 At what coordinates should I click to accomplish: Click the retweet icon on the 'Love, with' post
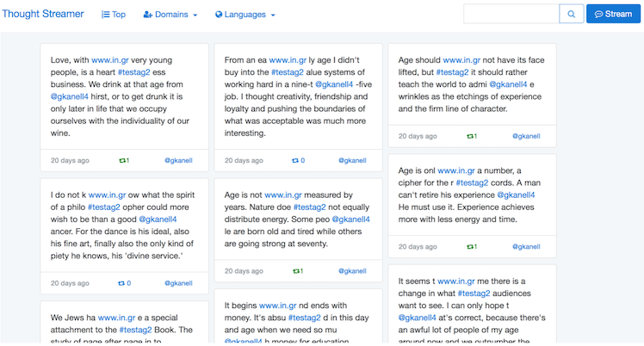pos(122,160)
